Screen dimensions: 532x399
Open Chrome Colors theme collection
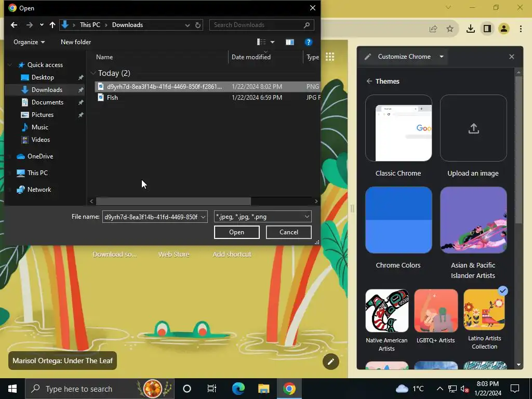tap(398, 220)
